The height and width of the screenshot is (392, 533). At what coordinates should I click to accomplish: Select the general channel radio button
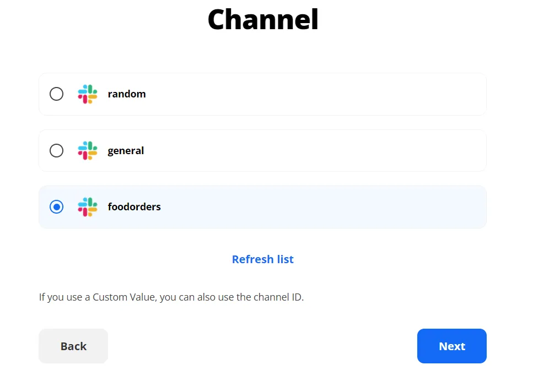click(x=56, y=150)
